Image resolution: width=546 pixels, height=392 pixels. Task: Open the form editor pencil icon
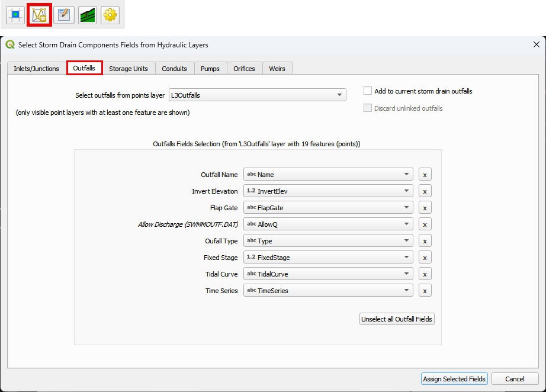(64, 15)
